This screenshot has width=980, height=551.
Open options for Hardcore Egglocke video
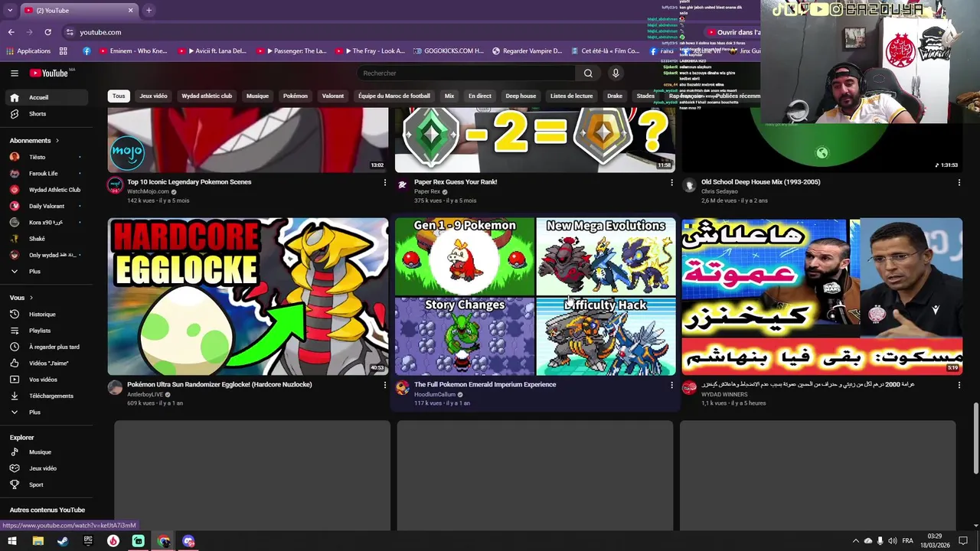[384, 385]
